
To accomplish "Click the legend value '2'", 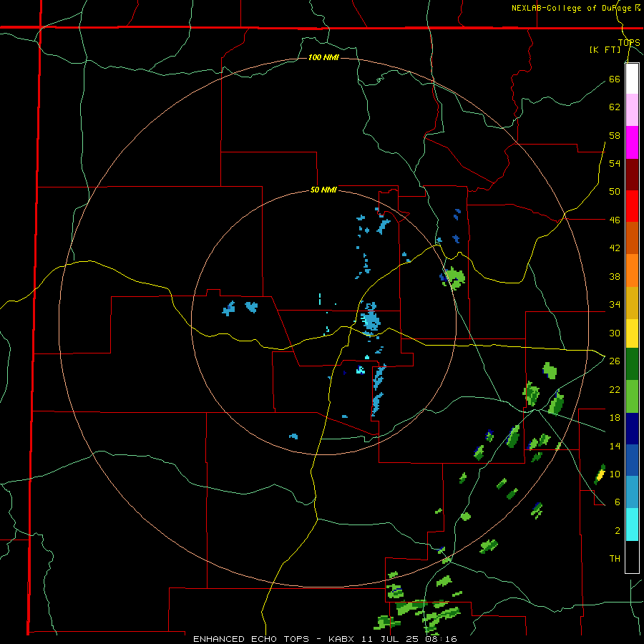I will (618, 531).
